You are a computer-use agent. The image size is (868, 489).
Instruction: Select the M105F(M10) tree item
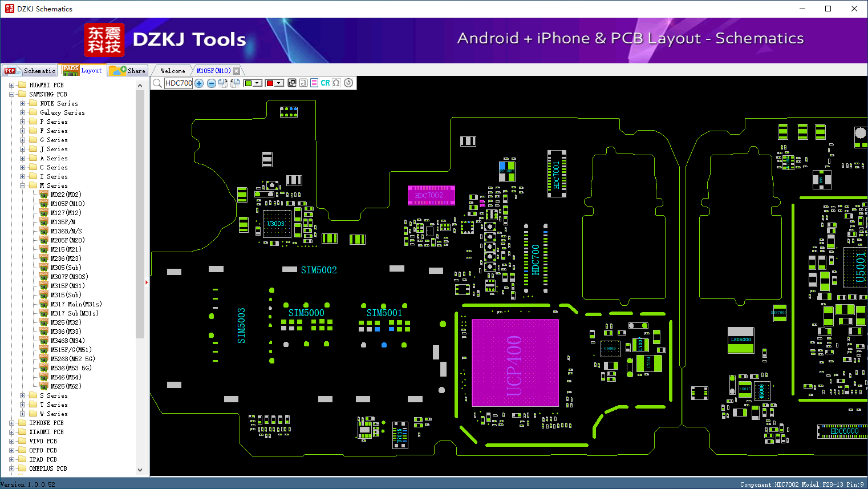(67, 204)
